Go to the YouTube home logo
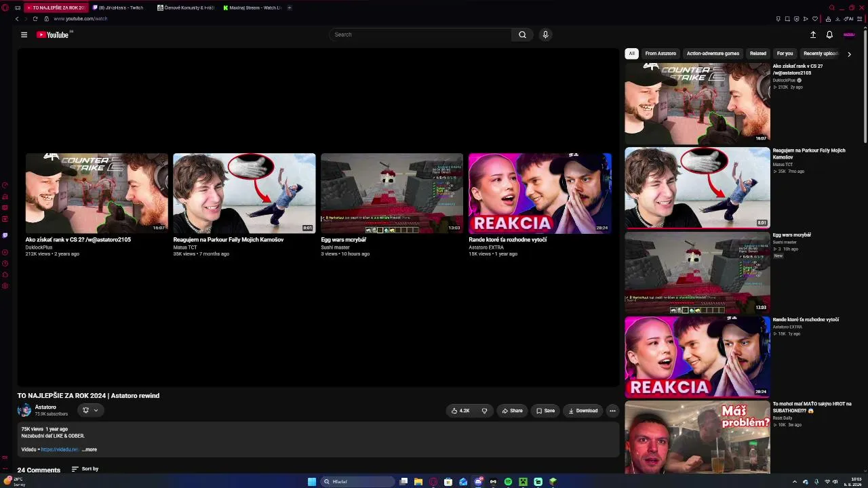868x488 pixels. coord(53,35)
